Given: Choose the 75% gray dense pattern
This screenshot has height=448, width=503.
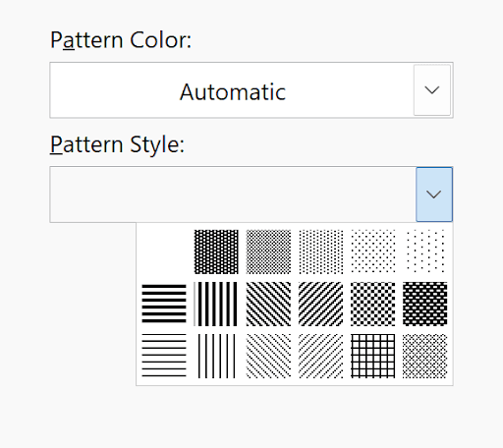Looking at the screenshot, I should click(x=216, y=252).
